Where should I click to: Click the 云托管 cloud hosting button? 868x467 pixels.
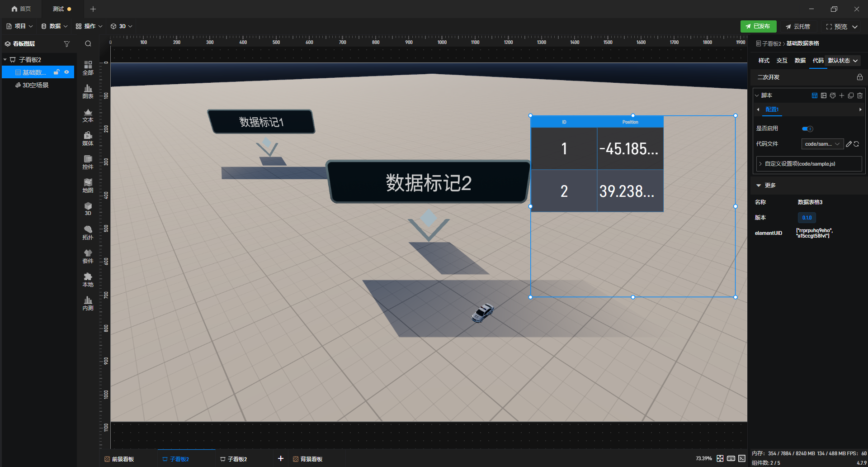[x=798, y=27]
